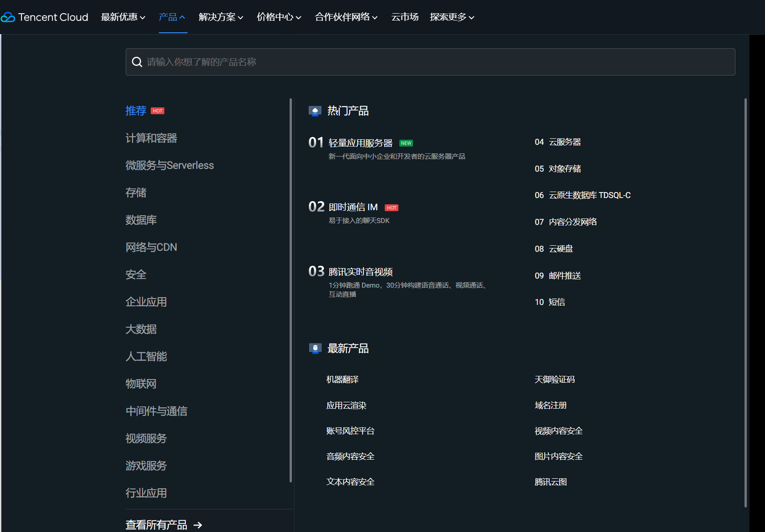Viewport: 765px width, 532px height.
Task: Select the 存储 category
Action: [x=136, y=193]
